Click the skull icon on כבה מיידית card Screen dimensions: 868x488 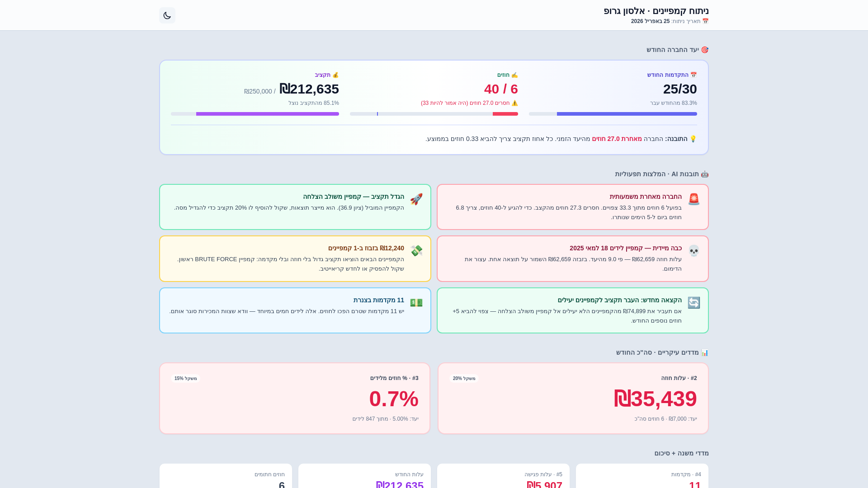(x=694, y=251)
